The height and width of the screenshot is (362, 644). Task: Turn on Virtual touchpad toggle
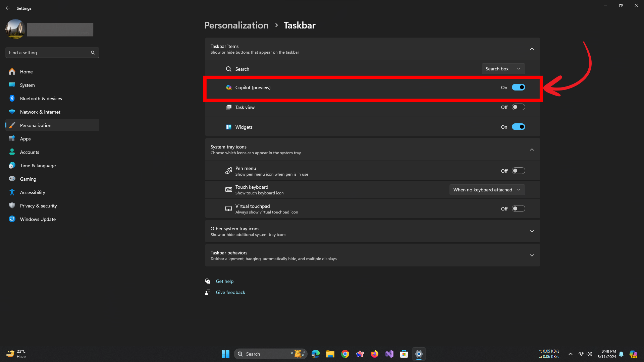tap(518, 209)
